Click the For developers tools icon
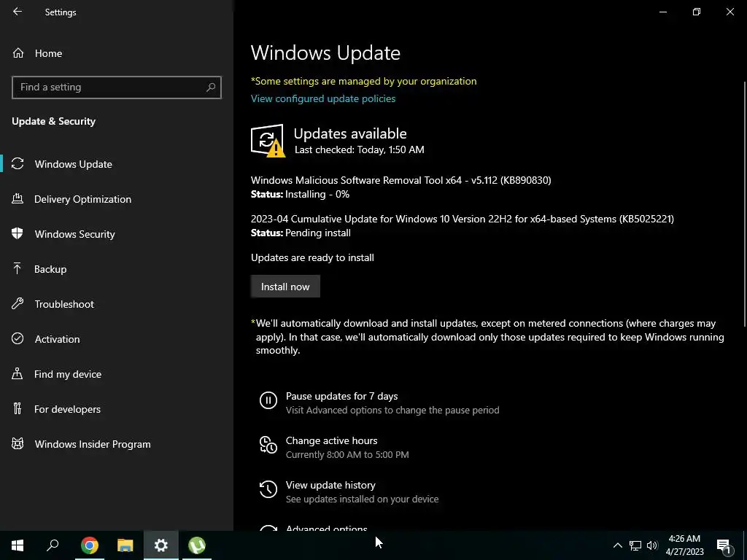The image size is (747, 560). [18, 408]
